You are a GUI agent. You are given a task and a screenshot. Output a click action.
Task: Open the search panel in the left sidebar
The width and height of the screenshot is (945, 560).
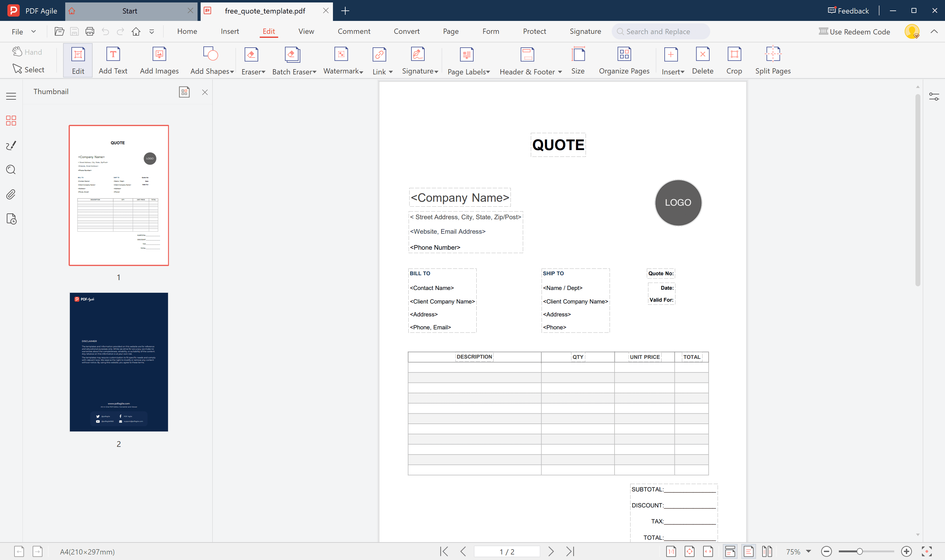coord(11,170)
